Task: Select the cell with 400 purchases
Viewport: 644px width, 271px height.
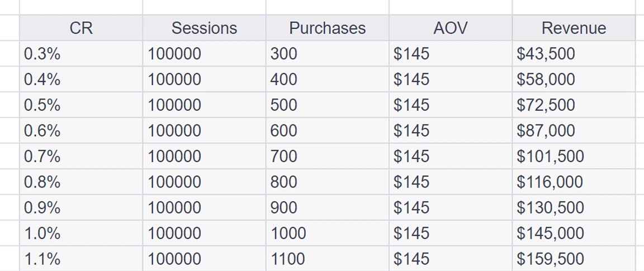Action: coord(327,80)
